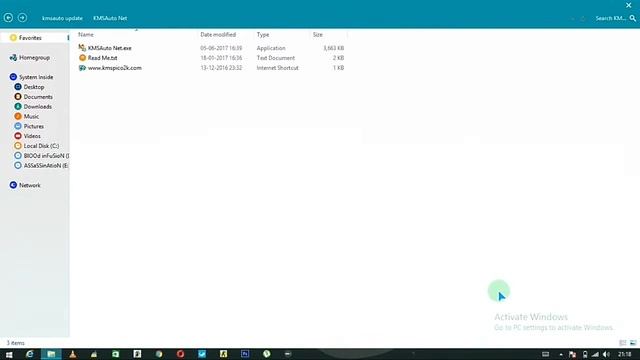Open the Desktop folder in sidebar

point(33,87)
